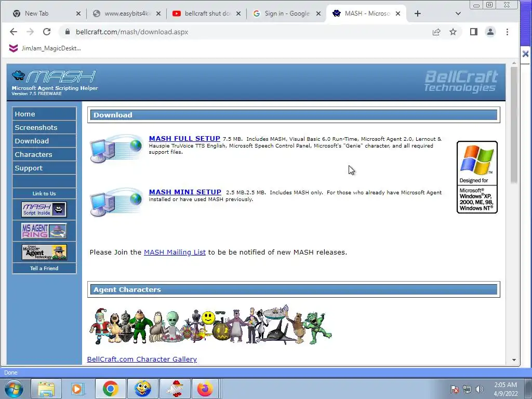Open the Santa character taskbar app
The height and width of the screenshot is (399, 532).
pos(175,389)
